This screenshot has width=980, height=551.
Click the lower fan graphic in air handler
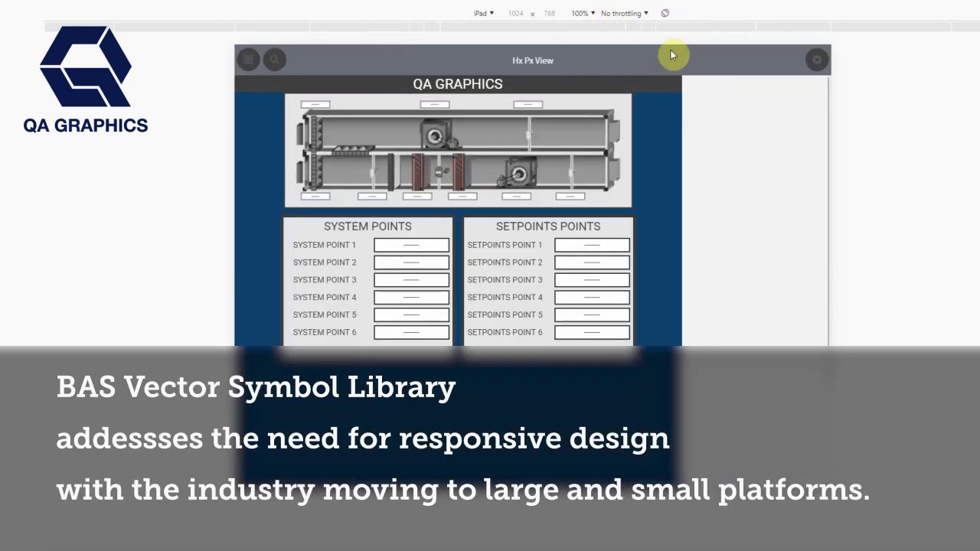point(518,173)
